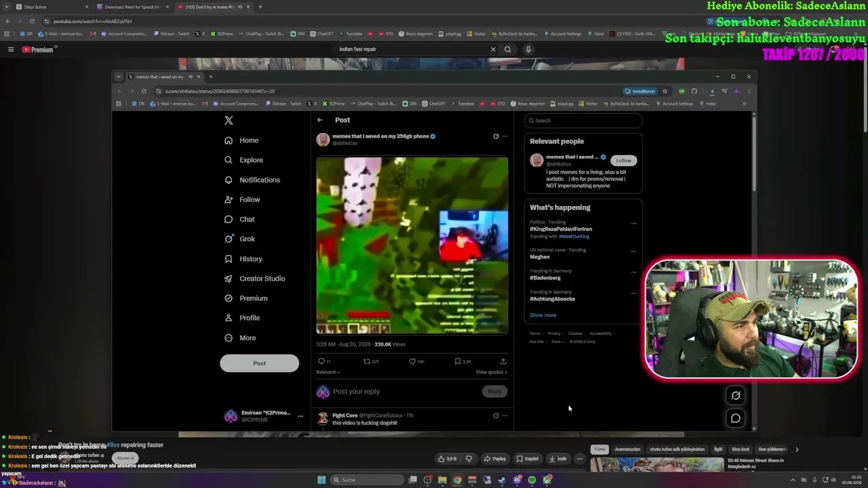Screen dimensions: 868x488
Task: Click the YouTube search magnifier button
Action: 507,49
